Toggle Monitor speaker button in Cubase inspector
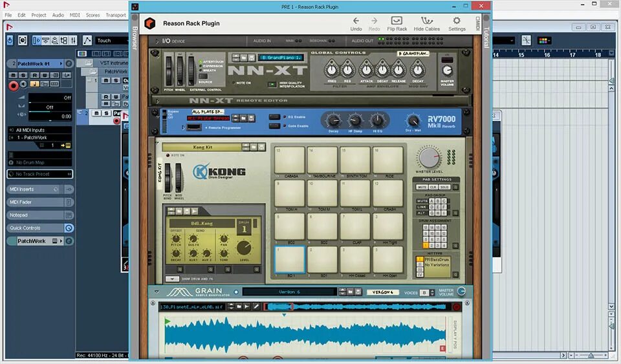The height and width of the screenshot is (364, 621). pyautogui.click(x=24, y=84)
